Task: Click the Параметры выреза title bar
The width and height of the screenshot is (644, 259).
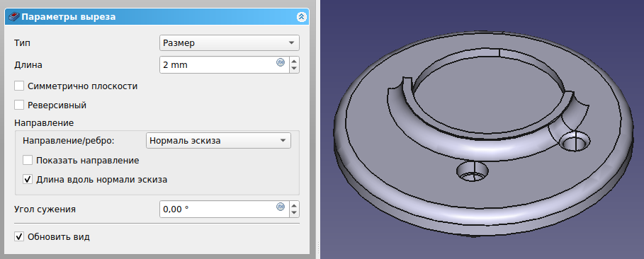Action: click(x=157, y=17)
